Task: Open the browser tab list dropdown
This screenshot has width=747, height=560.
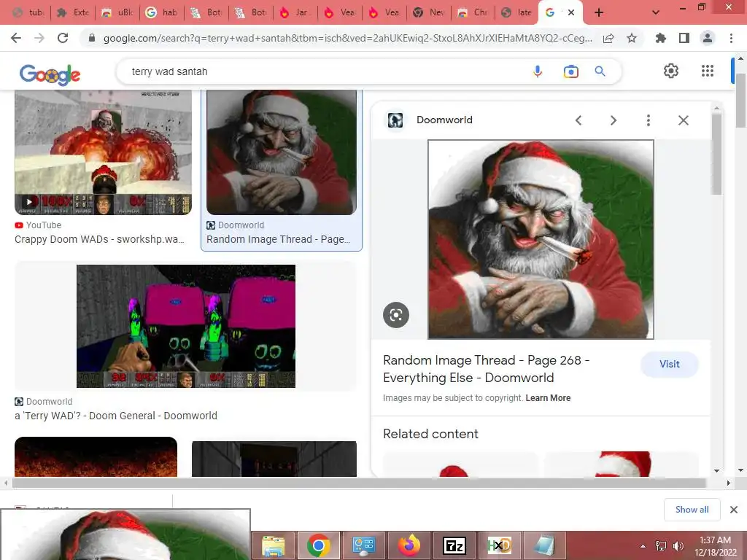Action: pyautogui.click(x=656, y=12)
